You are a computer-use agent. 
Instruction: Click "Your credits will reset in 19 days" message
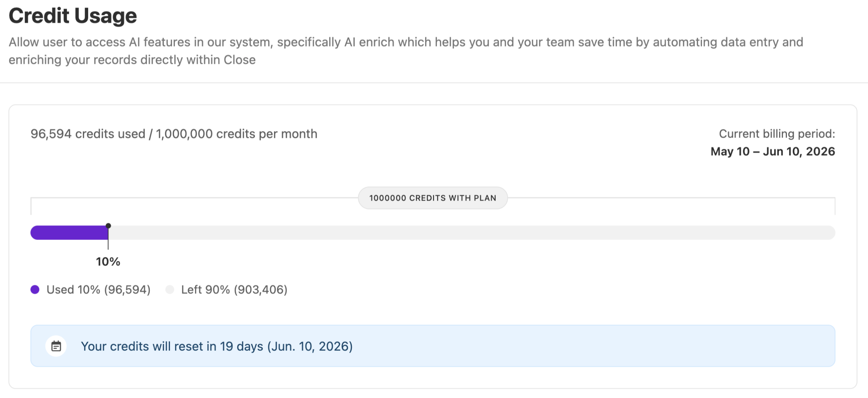[217, 346]
